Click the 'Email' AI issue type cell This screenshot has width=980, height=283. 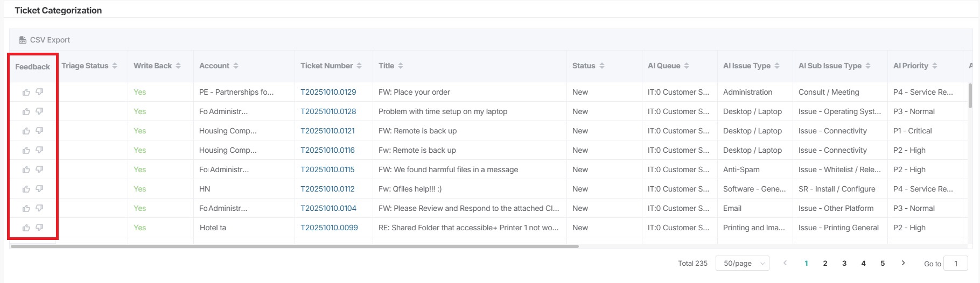(732, 208)
